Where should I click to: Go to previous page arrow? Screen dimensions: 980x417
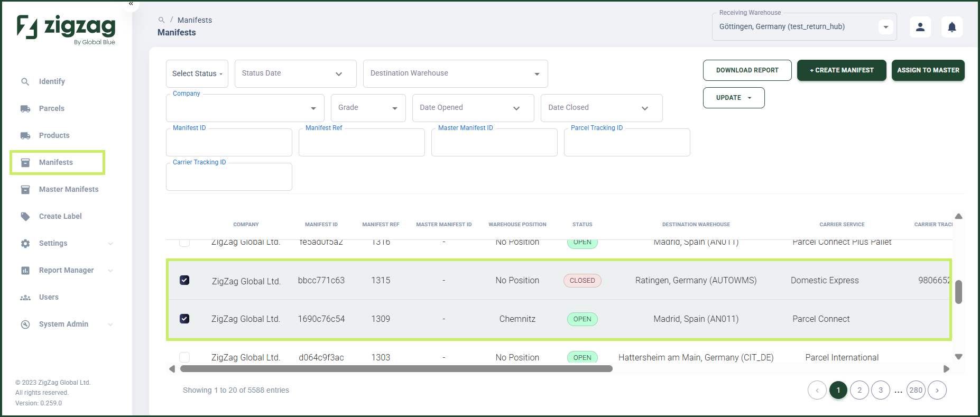click(x=817, y=390)
